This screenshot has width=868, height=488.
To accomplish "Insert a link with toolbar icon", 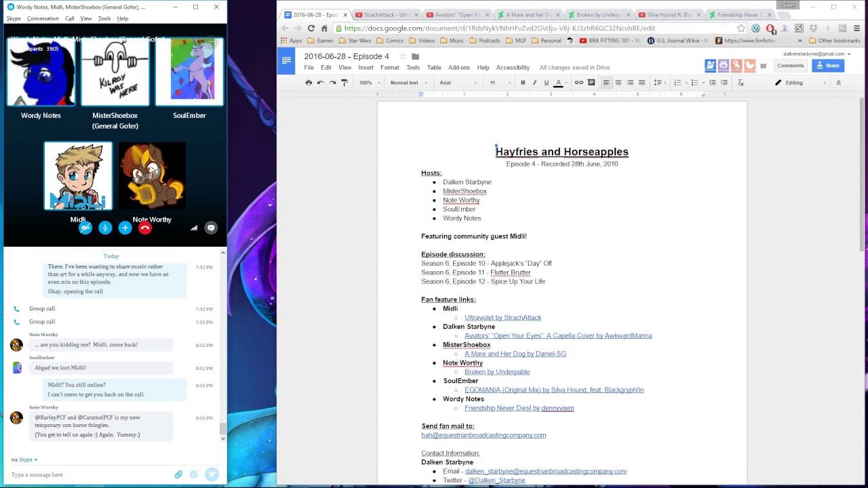I will (579, 83).
